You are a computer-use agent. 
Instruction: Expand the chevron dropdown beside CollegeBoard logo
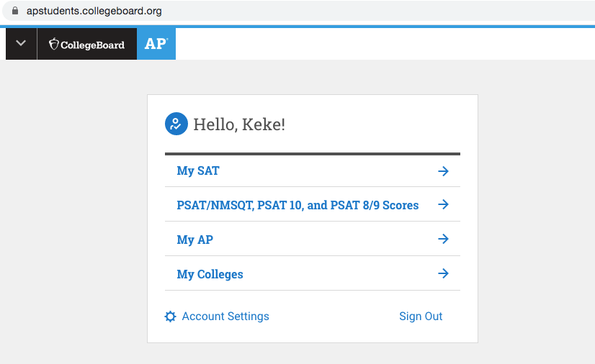pyautogui.click(x=22, y=44)
